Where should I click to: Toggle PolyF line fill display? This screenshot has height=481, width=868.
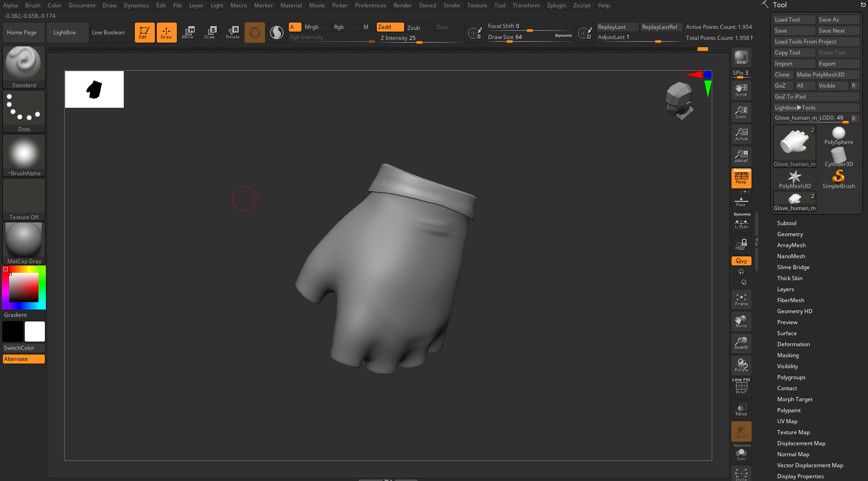click(741, 387)
